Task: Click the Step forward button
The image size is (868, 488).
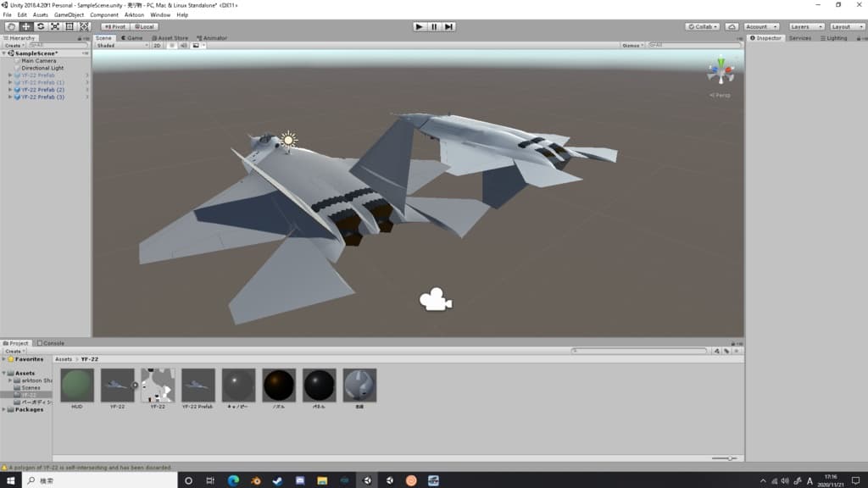Action: coord(449,26)
